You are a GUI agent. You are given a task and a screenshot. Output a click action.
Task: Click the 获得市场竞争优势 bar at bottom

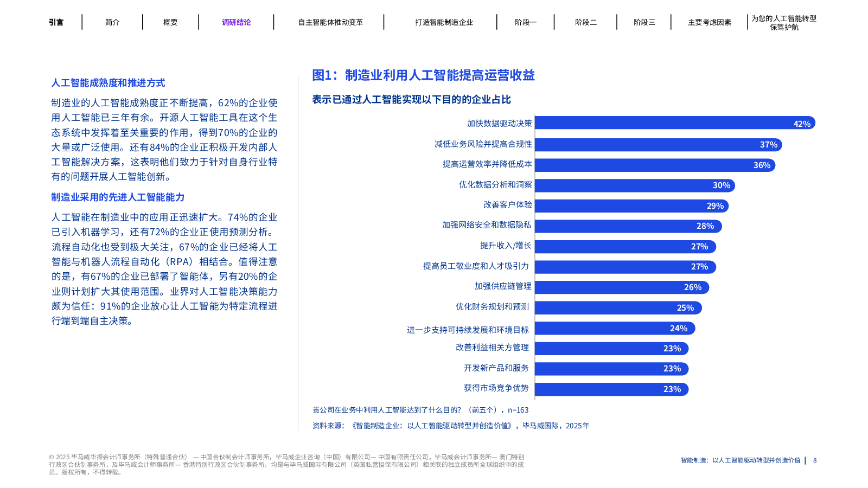point(611,389)
